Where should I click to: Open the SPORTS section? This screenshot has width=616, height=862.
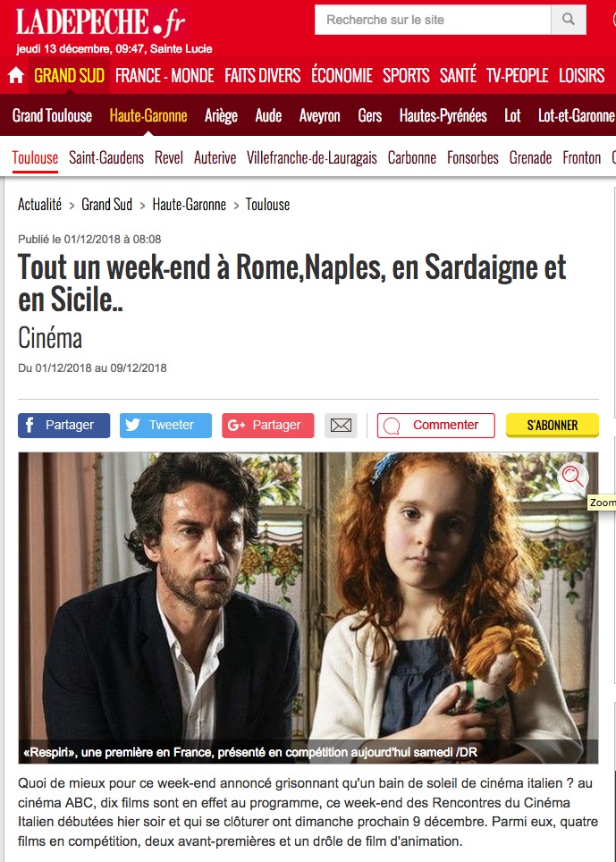point(406,75)
